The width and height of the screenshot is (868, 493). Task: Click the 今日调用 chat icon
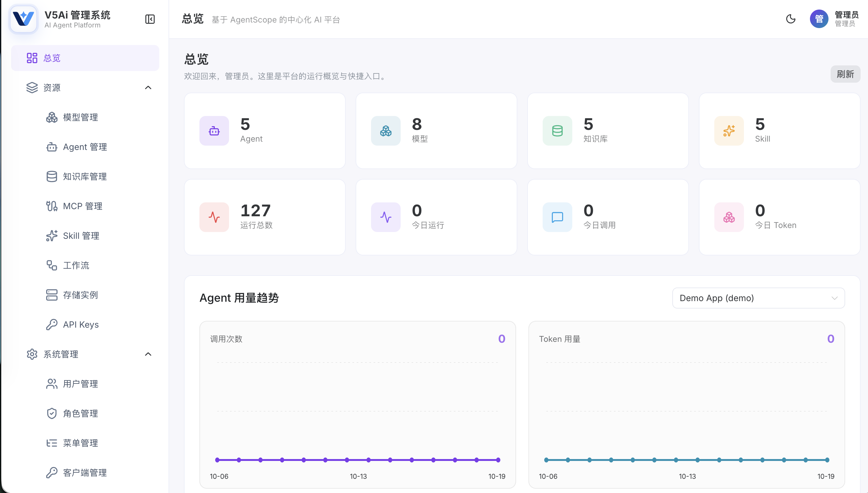coord(557,217)
